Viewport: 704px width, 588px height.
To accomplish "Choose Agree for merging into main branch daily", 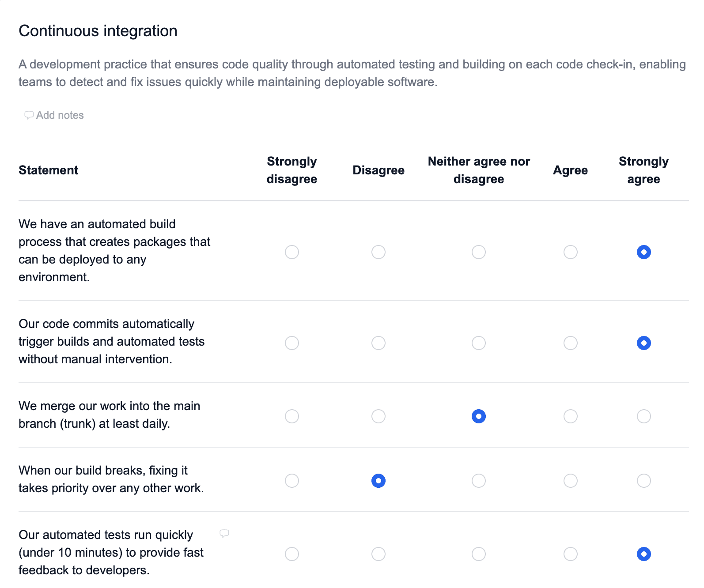I will 571,416.
